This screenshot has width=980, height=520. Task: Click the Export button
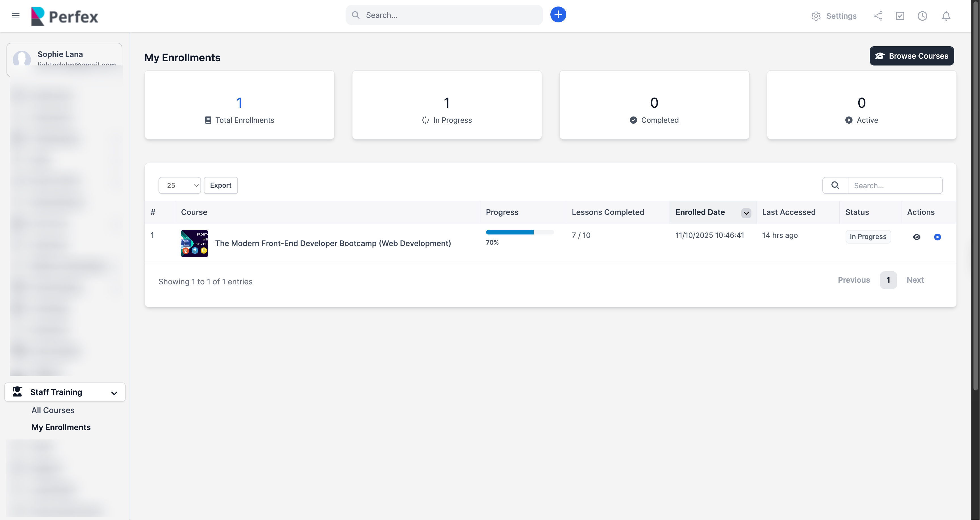point(221,185)
